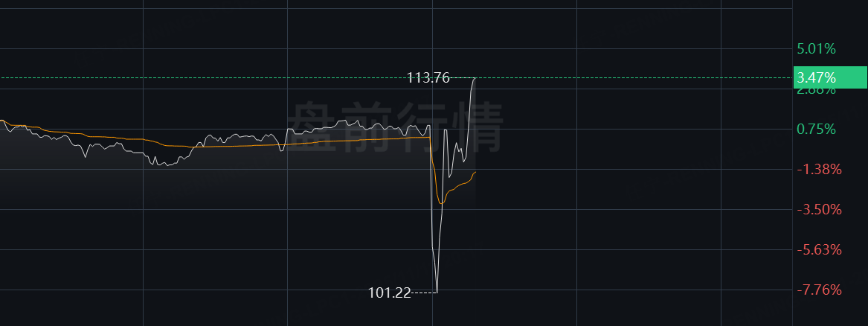
Task: Click the dashed leader beside 101.22
Action: point(425,293)
